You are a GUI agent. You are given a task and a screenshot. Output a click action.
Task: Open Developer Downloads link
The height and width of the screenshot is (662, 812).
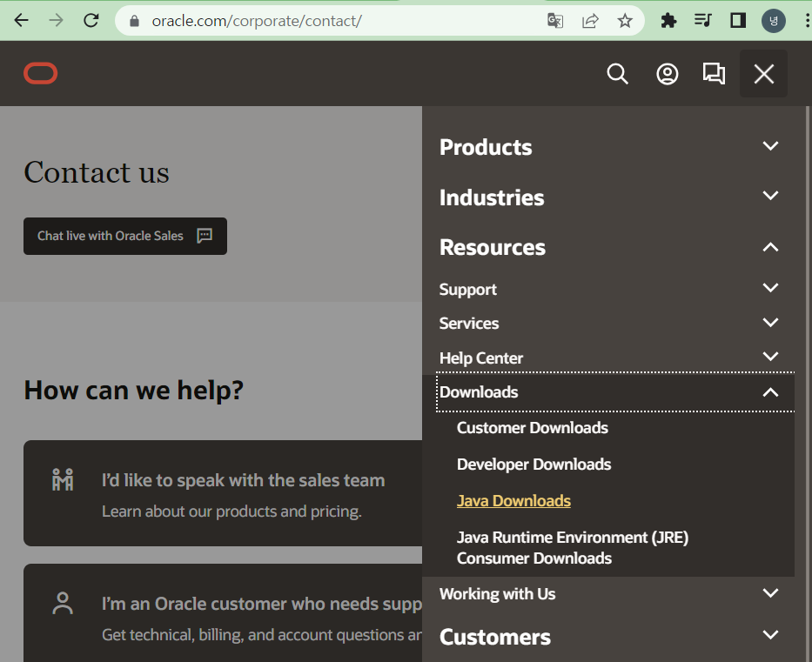pyautogui.click(x=534, y=465)
